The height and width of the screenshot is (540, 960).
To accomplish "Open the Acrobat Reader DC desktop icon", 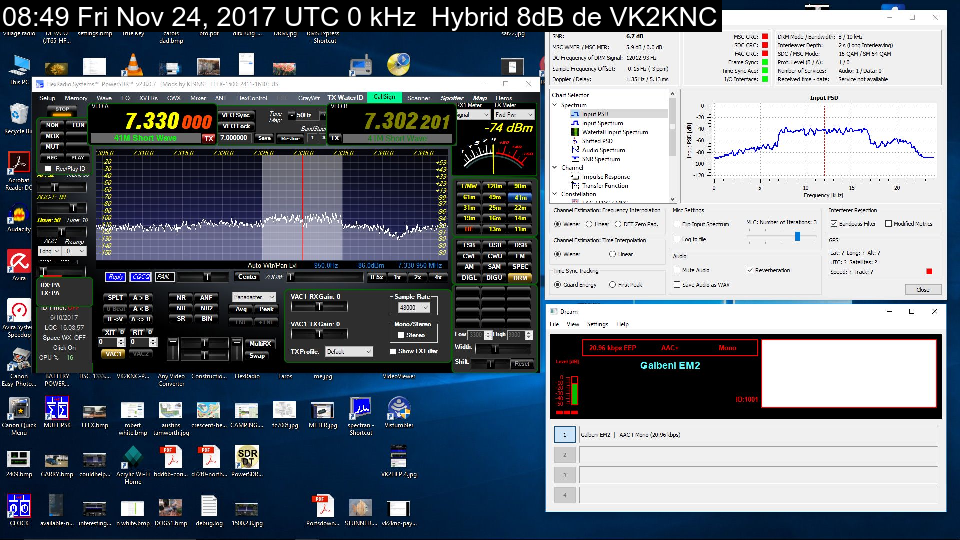I will [18, 170].
